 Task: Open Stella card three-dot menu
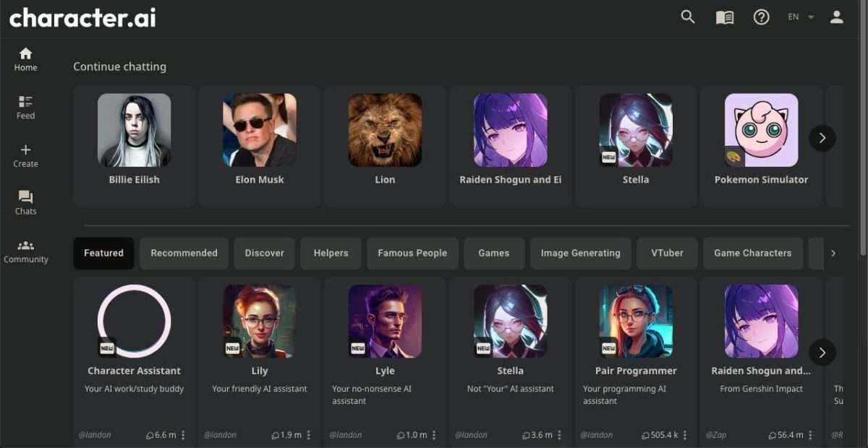pyautogui.click(x=560, y=435)
